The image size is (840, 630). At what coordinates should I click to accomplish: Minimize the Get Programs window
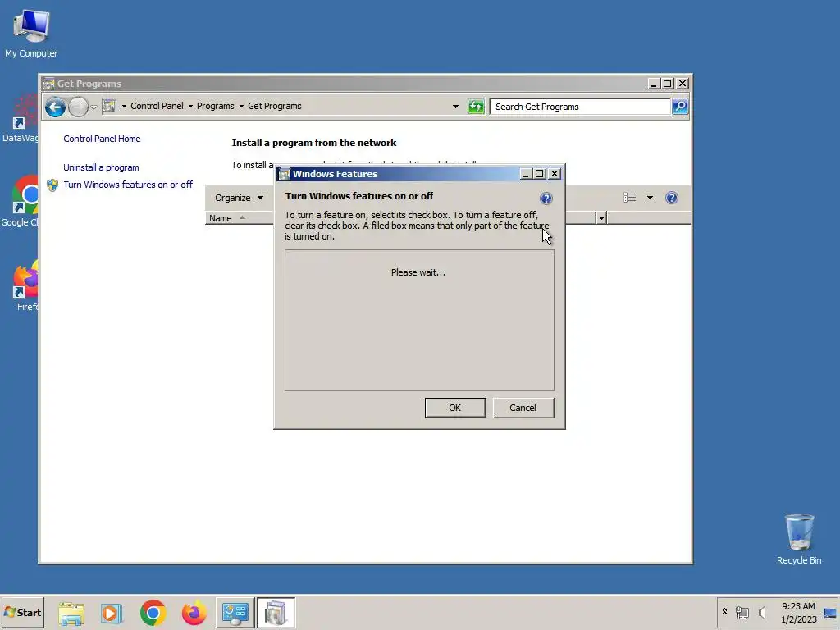[x=654, y=84]
